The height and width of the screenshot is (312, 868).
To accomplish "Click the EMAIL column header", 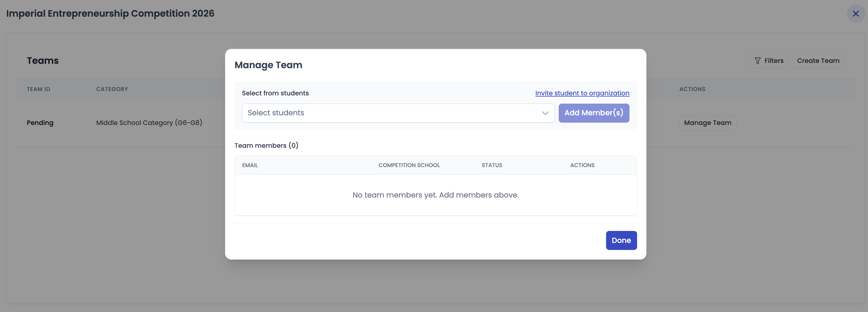I will pos(250,165).
